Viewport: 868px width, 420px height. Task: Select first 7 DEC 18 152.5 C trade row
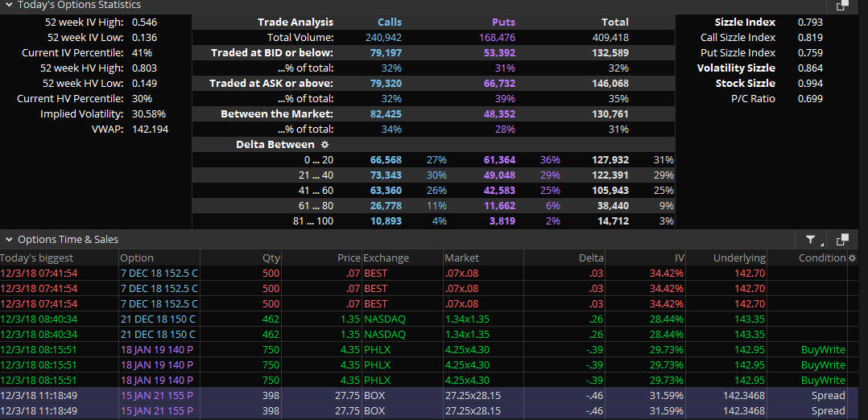pos(159,273)
